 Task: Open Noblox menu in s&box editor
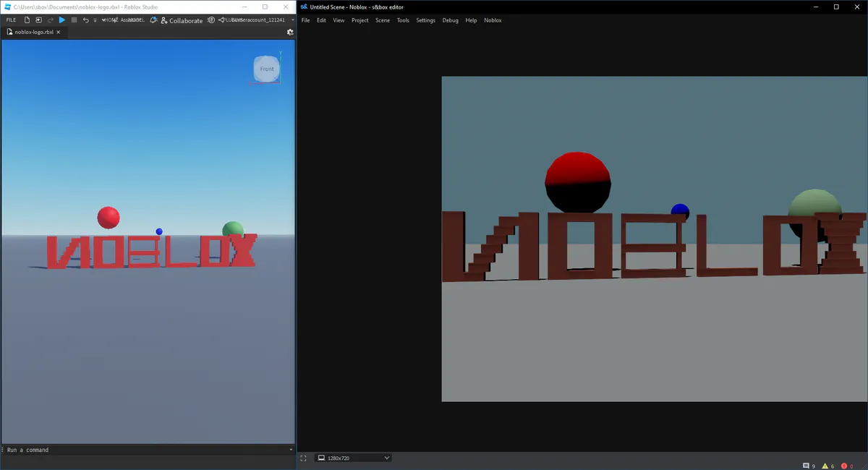[x=493, y=20]
